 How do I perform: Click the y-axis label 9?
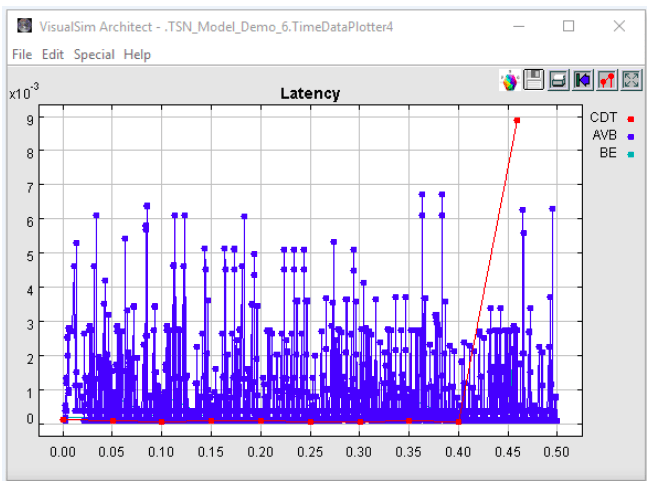point(30,120)
